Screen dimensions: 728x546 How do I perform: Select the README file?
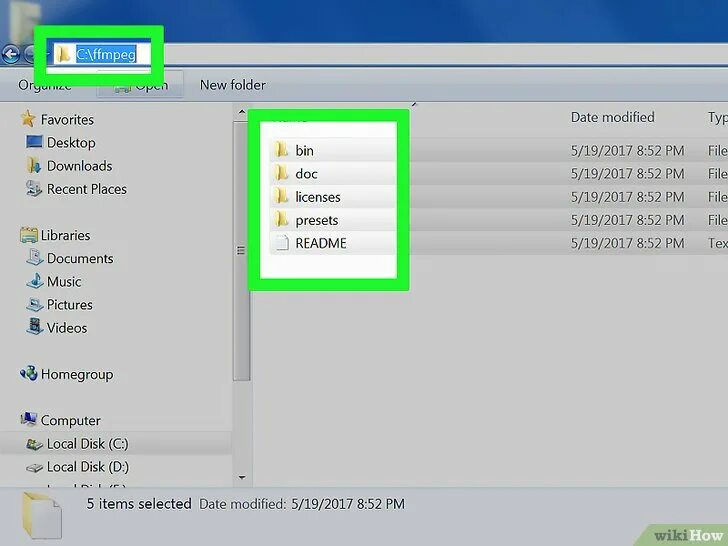321,244
